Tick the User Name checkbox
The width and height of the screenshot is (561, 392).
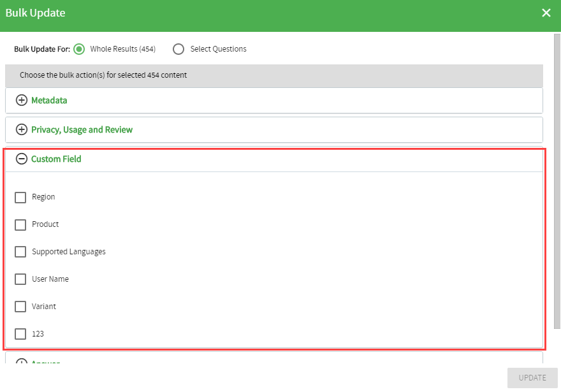click(x=20, y=279)
